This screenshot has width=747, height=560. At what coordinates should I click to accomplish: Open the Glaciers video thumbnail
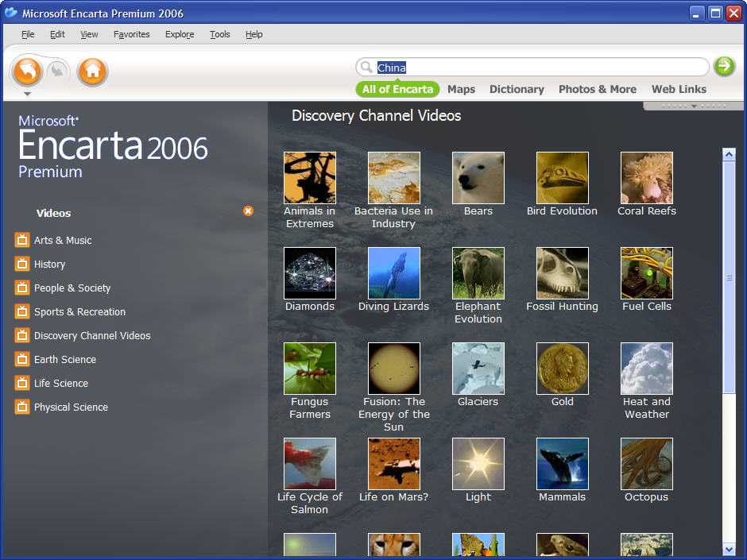pos(478,368)
